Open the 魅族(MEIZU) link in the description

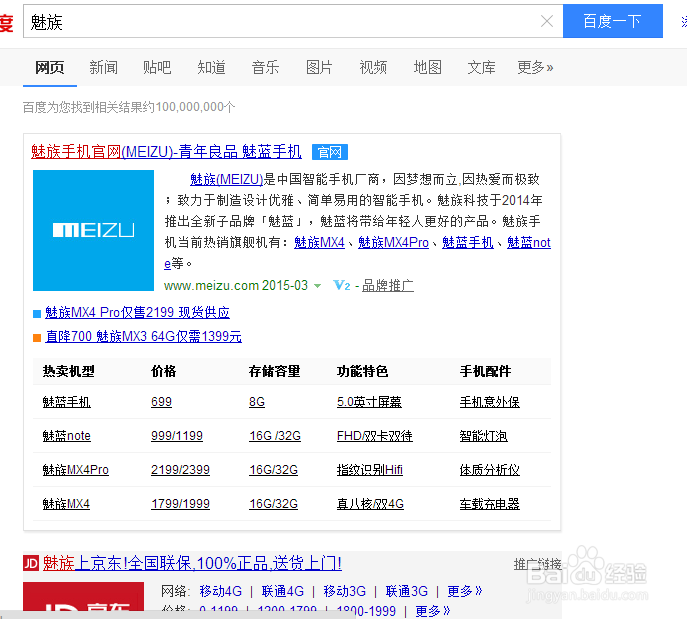pos(227,179)
